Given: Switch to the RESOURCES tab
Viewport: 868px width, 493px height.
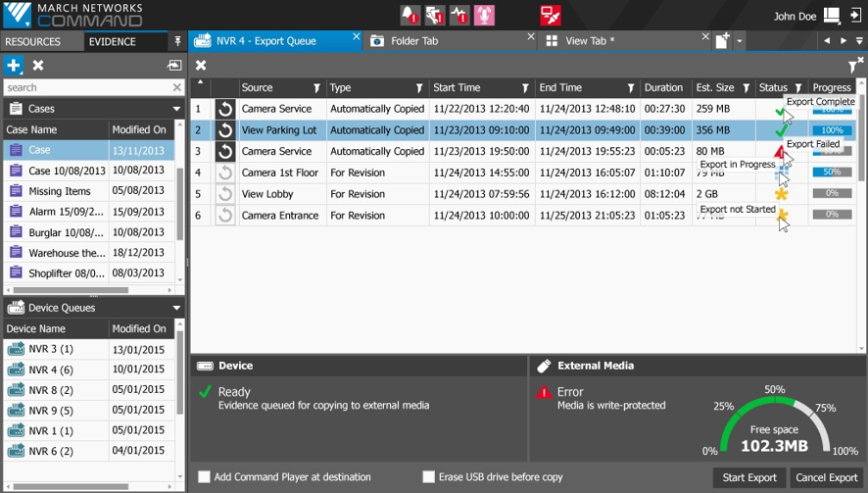Looking at the screenshot, I should click(33, 42).
